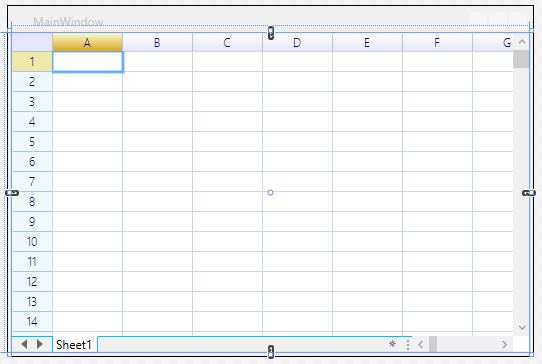The width and height of the screenshot is (542, 364).
Task: Select cell A1
Action: click(x=88, y=62)
